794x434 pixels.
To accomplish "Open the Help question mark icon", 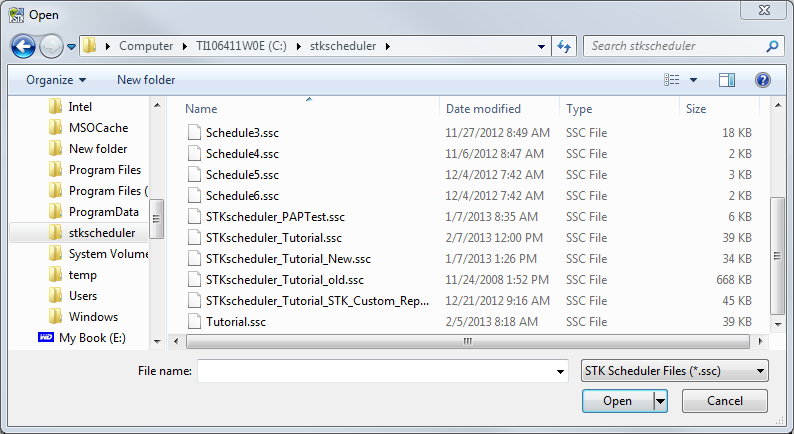I will point(762,80).
